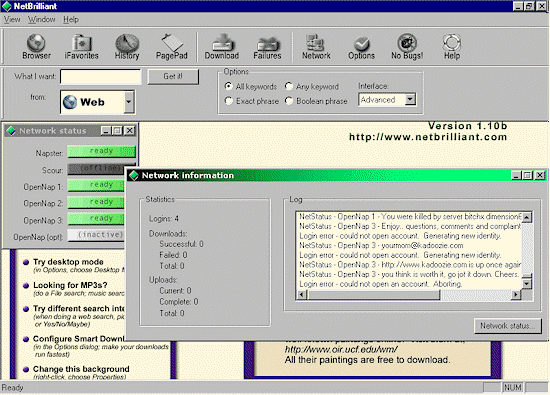Viewport: 550px width, 395px height.
Task: Open the Network toolbar icon
Action: tap(316, 46)
